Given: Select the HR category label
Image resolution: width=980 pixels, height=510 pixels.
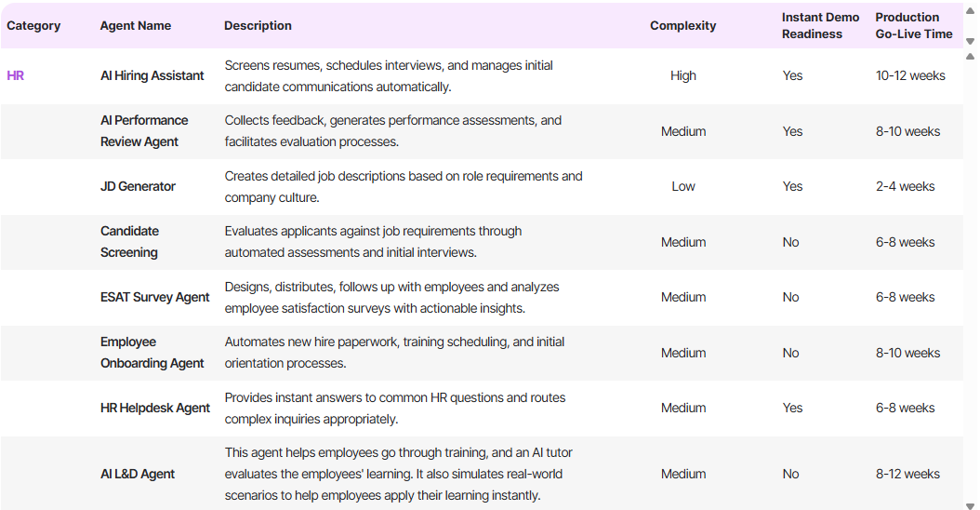Looking at the screenshot, I should [16, 75].
